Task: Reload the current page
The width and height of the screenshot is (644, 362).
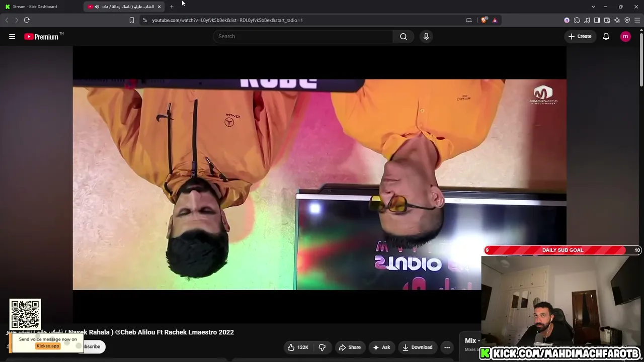Action: tap(27, 20)
